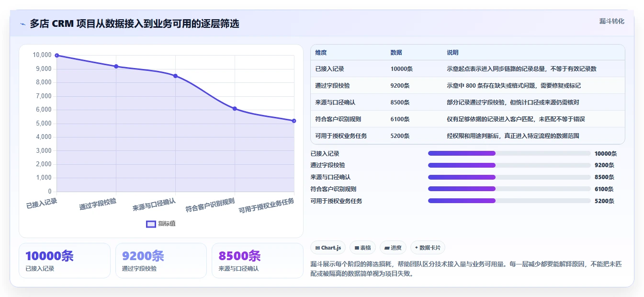Click the progress list label 已接入记录
644x297 pixels.
(x=325, y=153)
